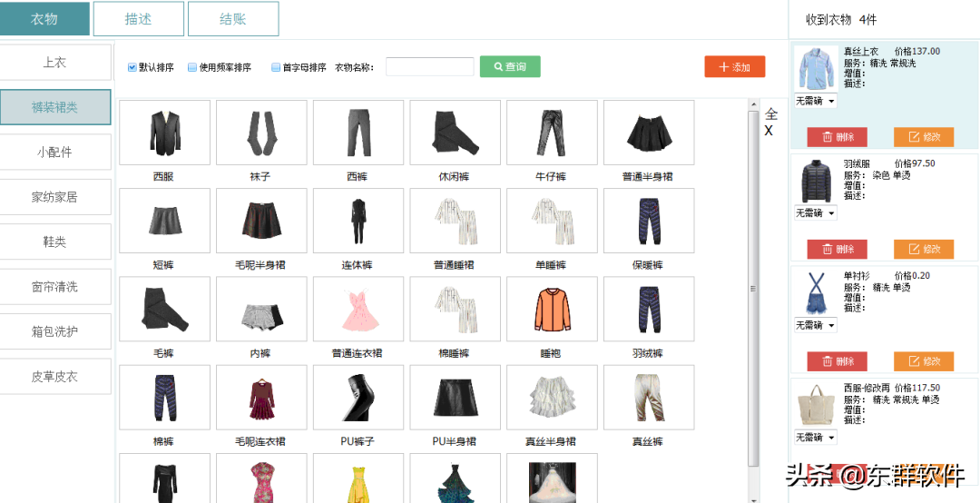This screenshot has height=503, width=980.
Task: Open the 小配件 category
Action: click(55, 152)
